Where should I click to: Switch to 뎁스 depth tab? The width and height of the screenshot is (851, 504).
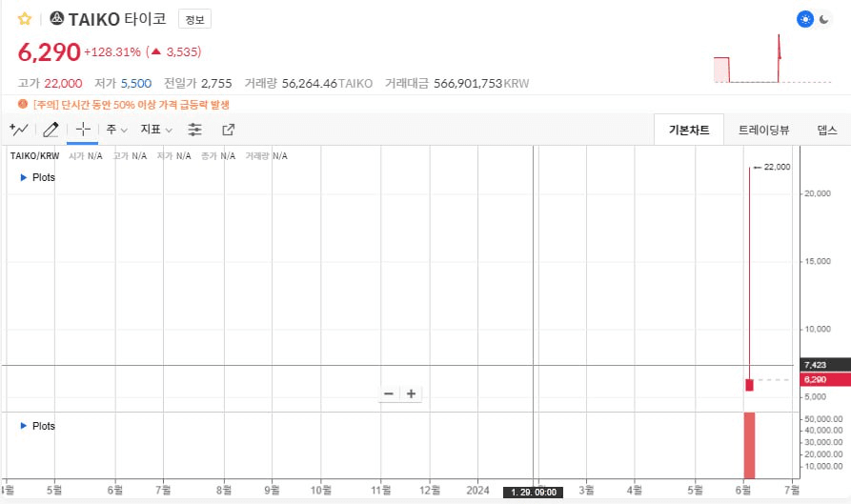click(826, 130)
